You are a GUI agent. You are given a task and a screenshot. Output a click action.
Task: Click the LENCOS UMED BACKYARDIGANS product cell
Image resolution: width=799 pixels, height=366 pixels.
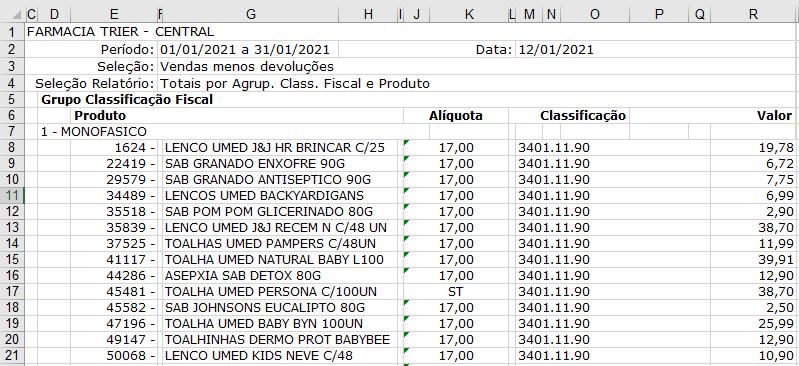[x=264, y=196]
